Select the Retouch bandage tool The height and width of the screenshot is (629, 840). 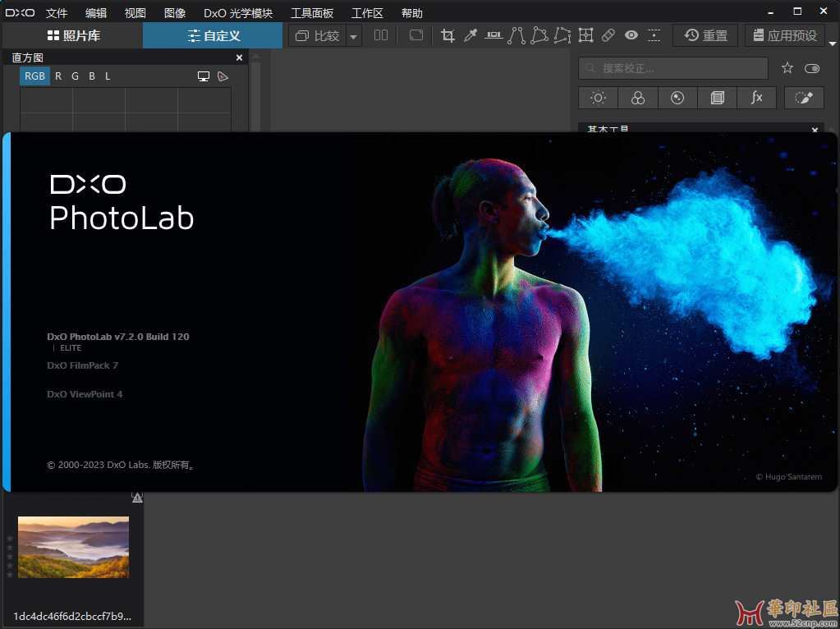pos(608,35)
